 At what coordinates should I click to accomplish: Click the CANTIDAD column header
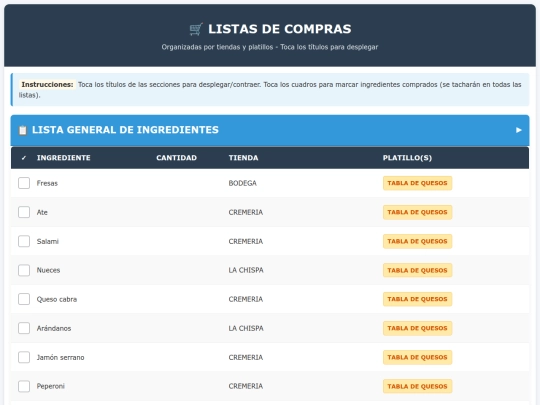click(176, 158)
